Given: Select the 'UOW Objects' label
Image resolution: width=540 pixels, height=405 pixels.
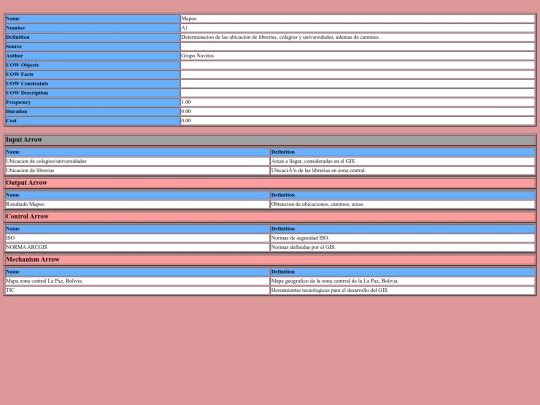Looking at the screenshot, I should click(92, 65).
